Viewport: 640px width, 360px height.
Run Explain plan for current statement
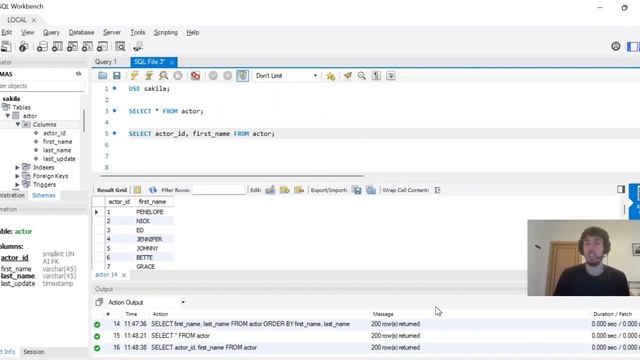pyautogui.click(x=163, y=76)
